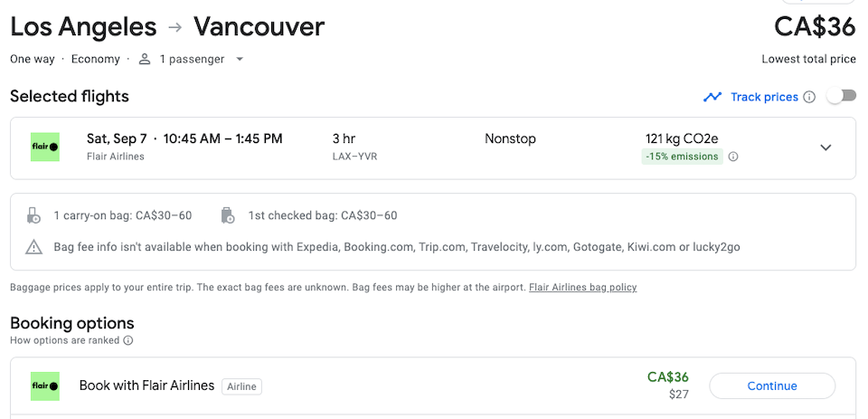Click the Track prices link text
The width and height of the screenshot is (868, 419).
pyautogui.click(x=764, y=97)
